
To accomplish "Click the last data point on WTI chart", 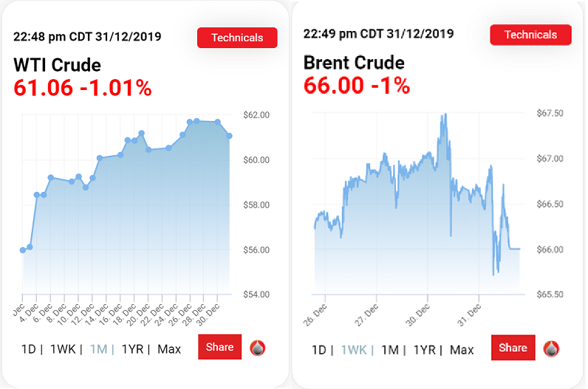I will coord(230,136).
